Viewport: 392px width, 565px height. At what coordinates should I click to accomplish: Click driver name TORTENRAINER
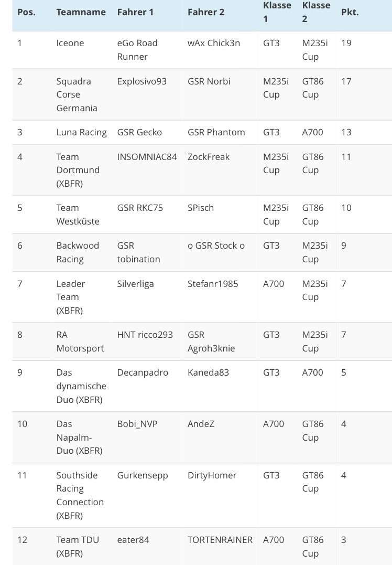[220, 540]
